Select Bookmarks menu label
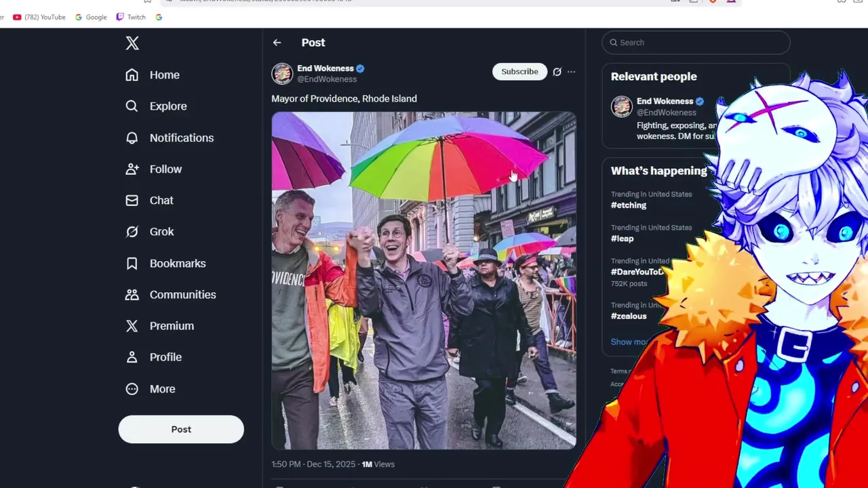This screenshot has height=488, width=868. pos(178,263)
